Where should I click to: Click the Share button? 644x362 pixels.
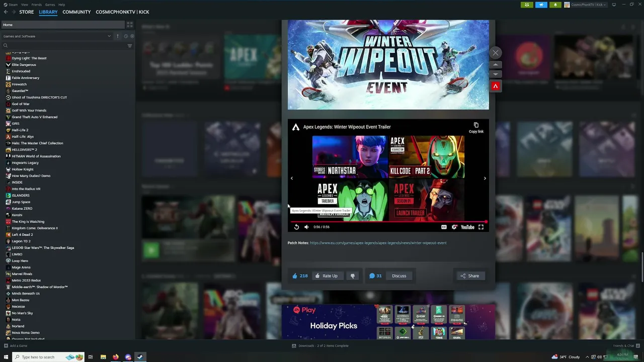pos(469,276)
